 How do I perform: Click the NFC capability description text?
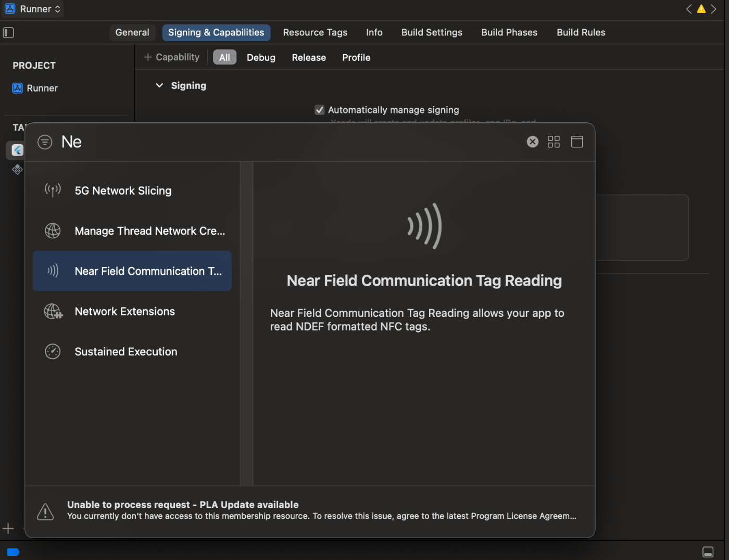pos(417,320)
